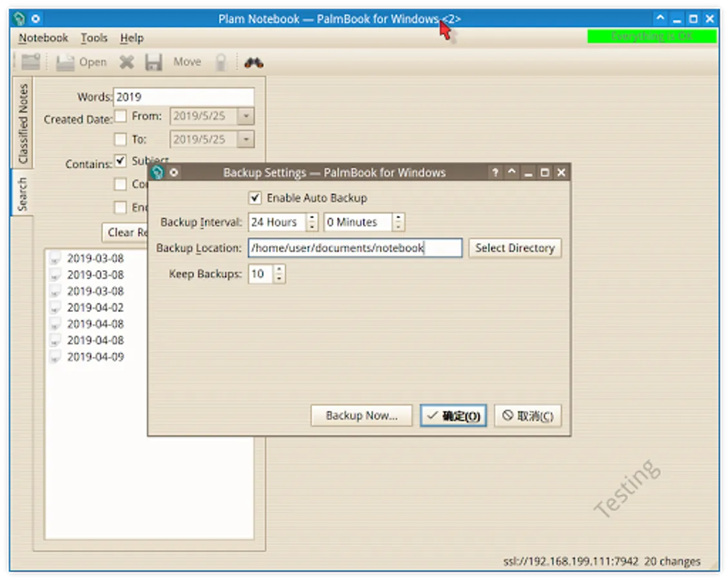The image size is (728, 580).
Task: Click the pin icon in Backup Settings title bar
Action: pyautogui.click(x=173, y=173)
